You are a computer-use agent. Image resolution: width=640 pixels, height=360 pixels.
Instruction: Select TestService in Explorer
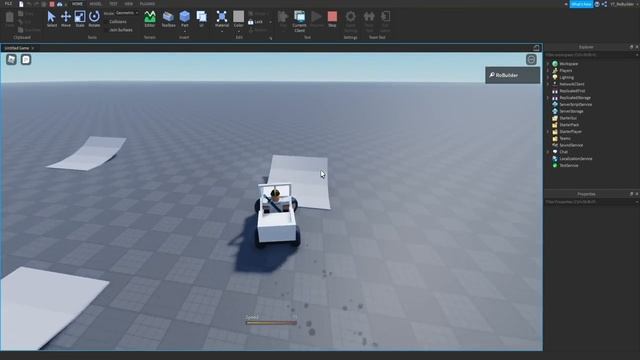[569, 165]
